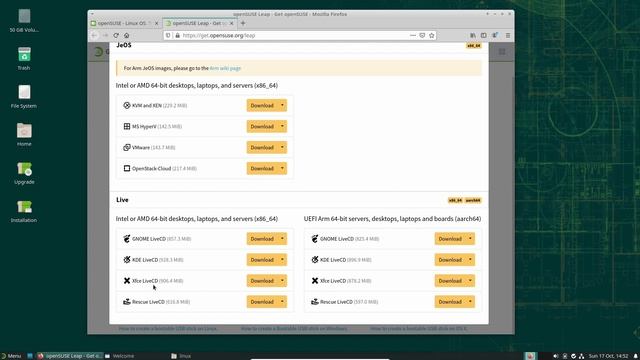Download x86_64 KDE LiveCD

[x=262, y=260]
